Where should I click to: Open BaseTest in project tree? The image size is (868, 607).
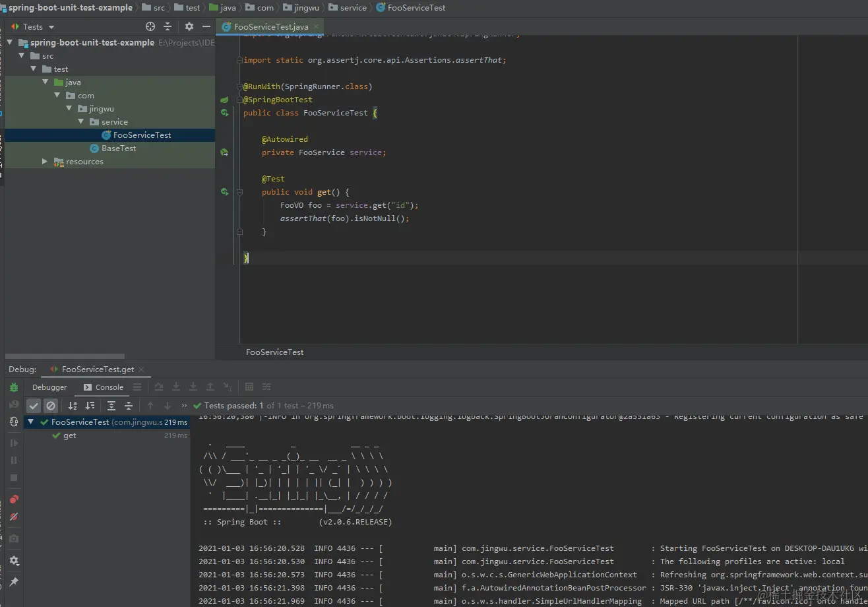pos(119,148)
